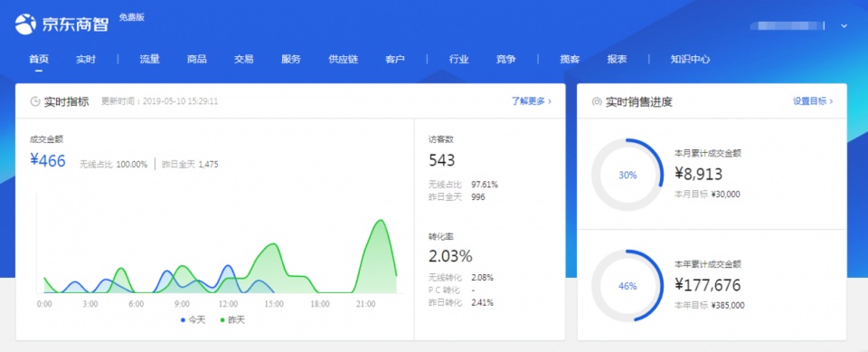
Task: Click the 实时销售进度 heading
Action: click(x=639, y=102)
